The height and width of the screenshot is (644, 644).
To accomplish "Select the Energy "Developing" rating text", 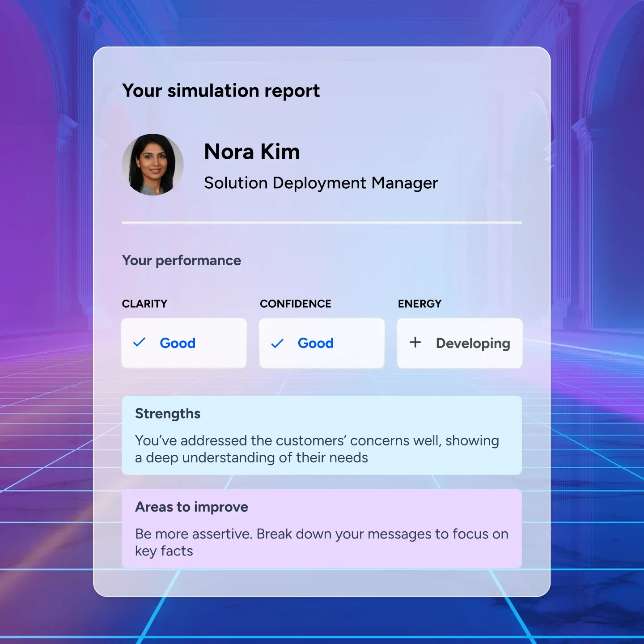I will click(473, 343).
